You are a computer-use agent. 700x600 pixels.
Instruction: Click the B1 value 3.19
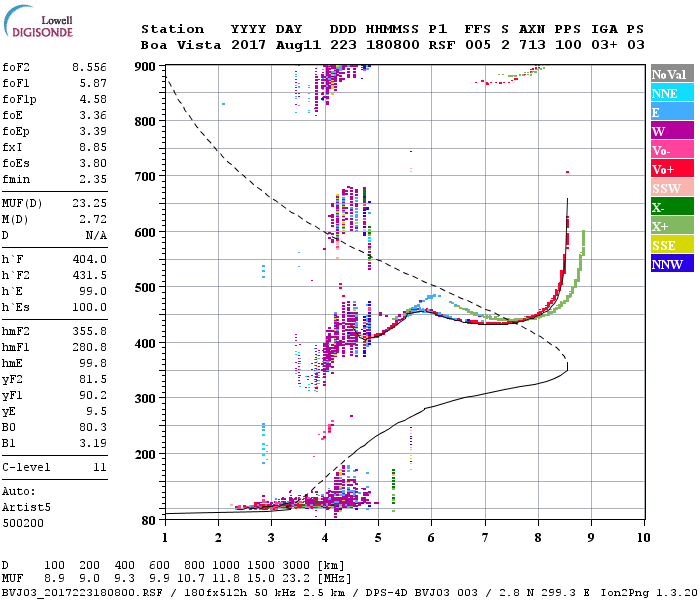pyautogui.click(x=93, y=443)
